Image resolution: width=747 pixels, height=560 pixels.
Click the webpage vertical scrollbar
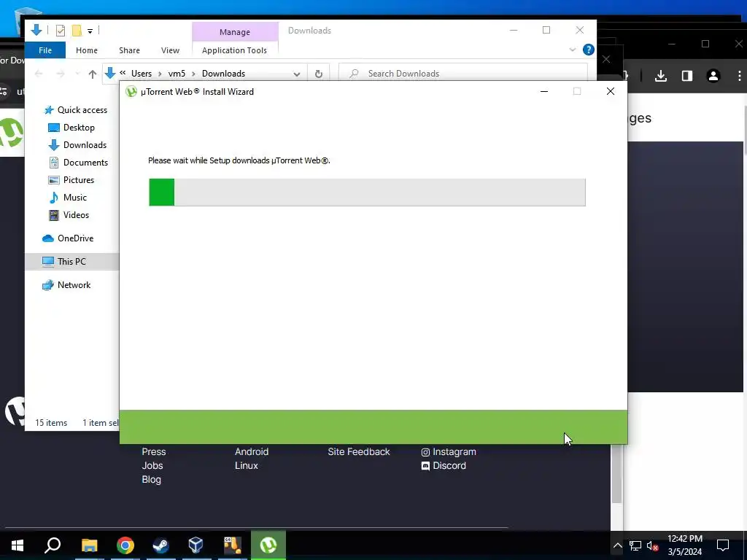(616, 475)
